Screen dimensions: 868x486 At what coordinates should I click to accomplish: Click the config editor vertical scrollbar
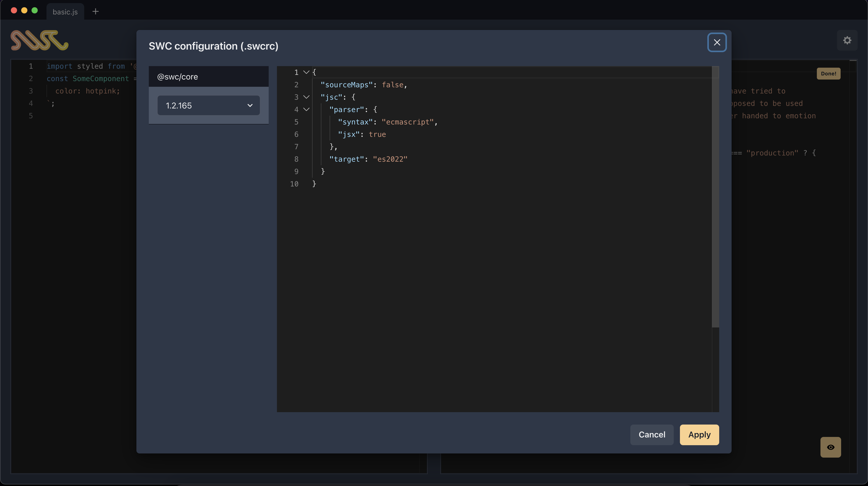[715, 197]
